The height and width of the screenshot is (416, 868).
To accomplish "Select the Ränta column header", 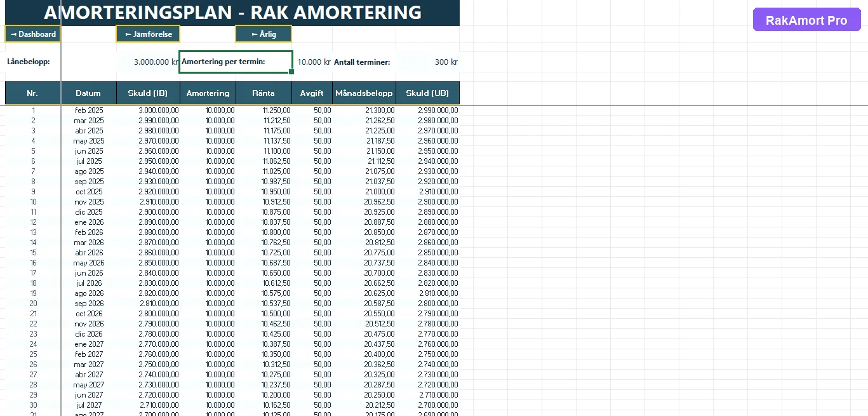I will 264,93.
